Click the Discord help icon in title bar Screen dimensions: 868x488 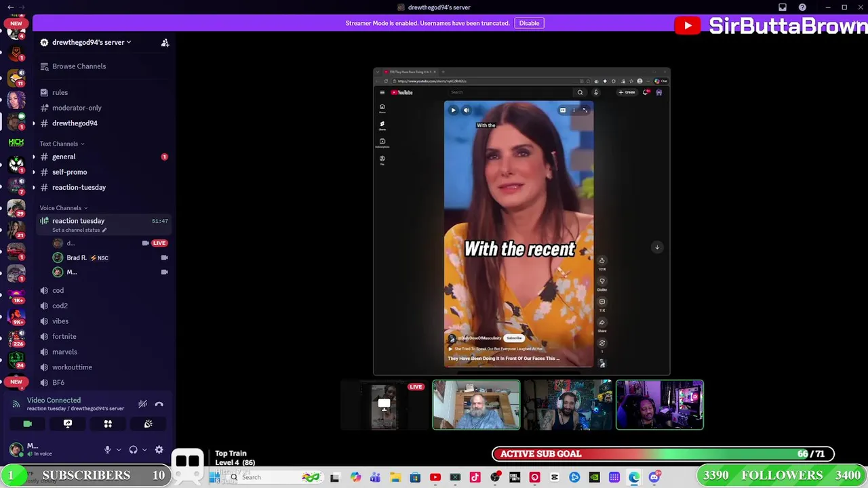tap(802, 7)
